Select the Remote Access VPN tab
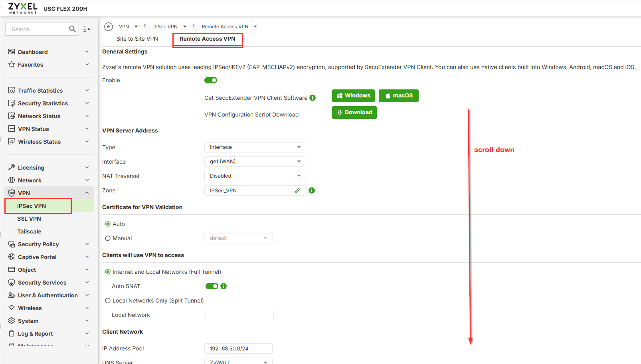This screenshot has width=641, height=364. (208, 39)
